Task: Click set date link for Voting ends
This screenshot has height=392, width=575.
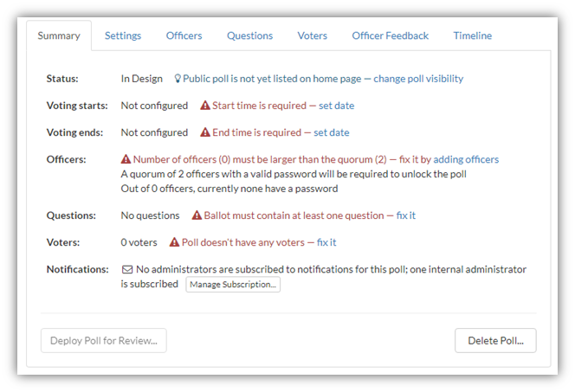Action: pos(331,132)
